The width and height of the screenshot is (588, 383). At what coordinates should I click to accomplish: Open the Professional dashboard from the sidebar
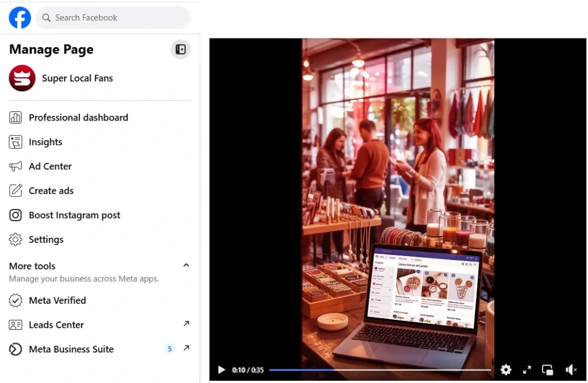coord(78,117)
